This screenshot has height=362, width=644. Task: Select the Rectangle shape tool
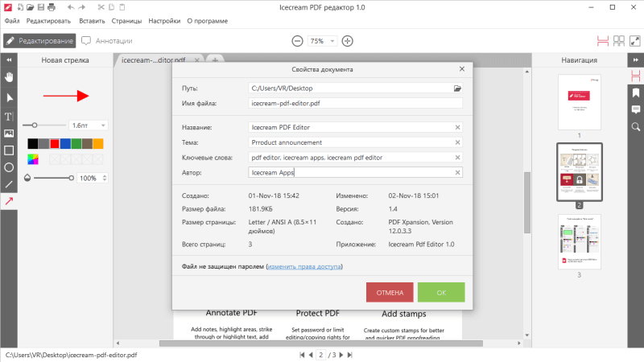[9, 150]
